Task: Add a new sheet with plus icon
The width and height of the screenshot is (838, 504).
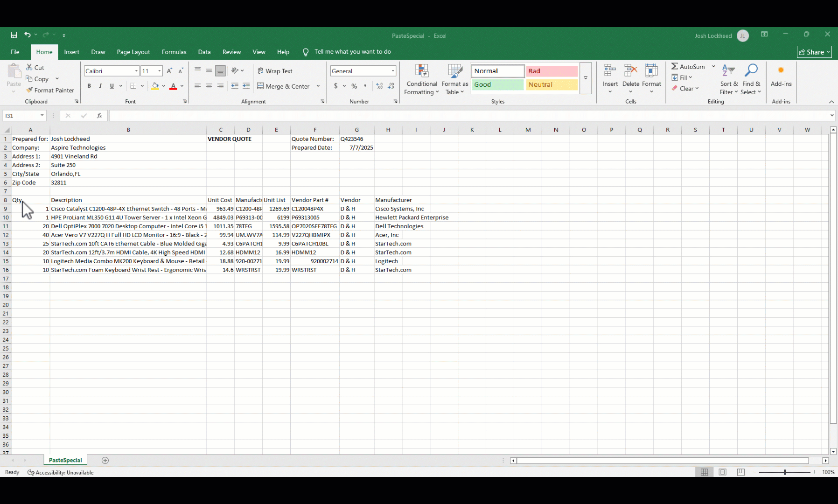Action: tap(105, 461)
